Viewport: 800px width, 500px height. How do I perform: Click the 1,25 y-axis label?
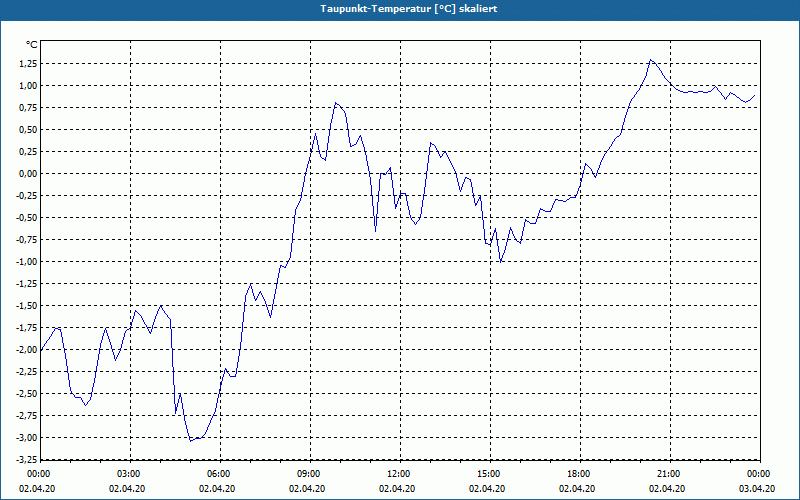(29, 63)
